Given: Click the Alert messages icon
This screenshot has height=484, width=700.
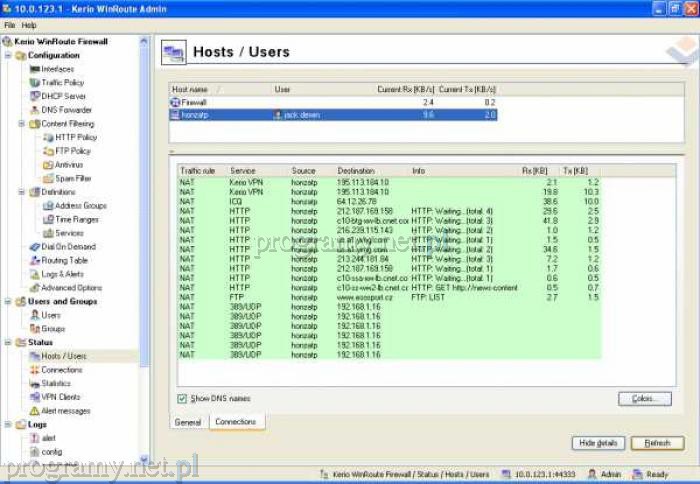Looking at the screenshot, I should (x=35, y=411).
